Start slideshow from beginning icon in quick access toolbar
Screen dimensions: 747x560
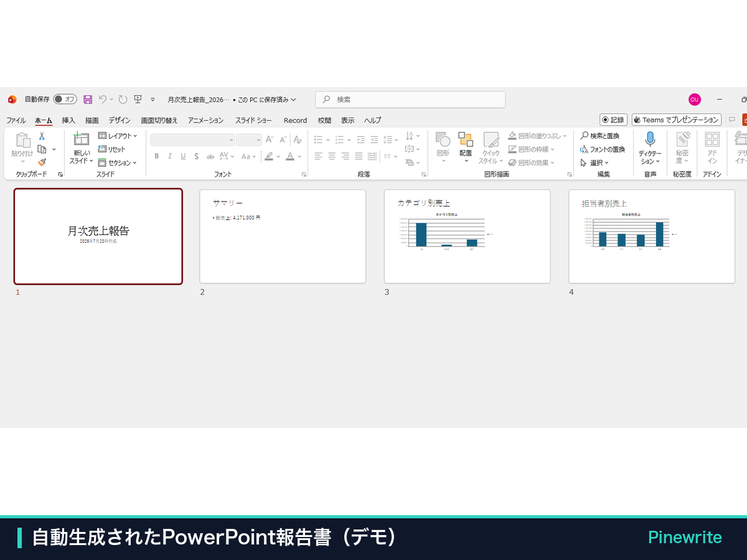point(138,100)
